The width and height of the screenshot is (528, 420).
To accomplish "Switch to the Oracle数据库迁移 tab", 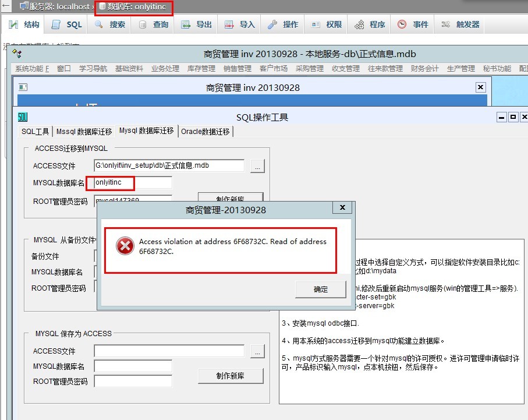I will point(205,132).
